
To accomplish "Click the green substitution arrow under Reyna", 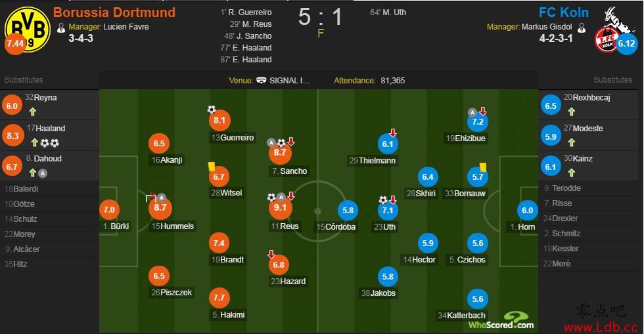I will pos(32,111).
